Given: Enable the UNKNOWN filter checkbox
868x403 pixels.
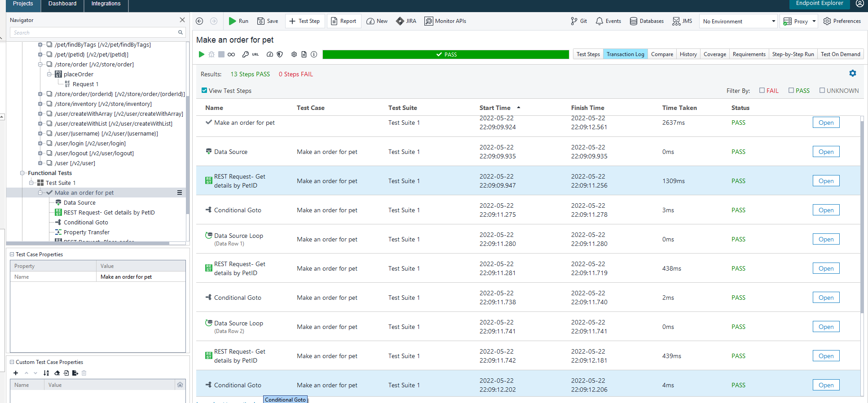Looking at the screenshot, I should [x=822, y=90].
